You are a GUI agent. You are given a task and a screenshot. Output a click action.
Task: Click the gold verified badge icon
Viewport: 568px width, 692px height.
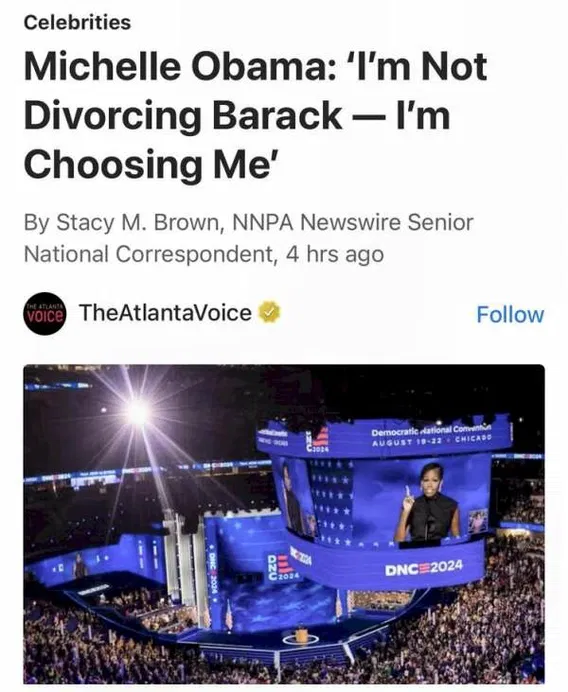[x=269, y=312]
